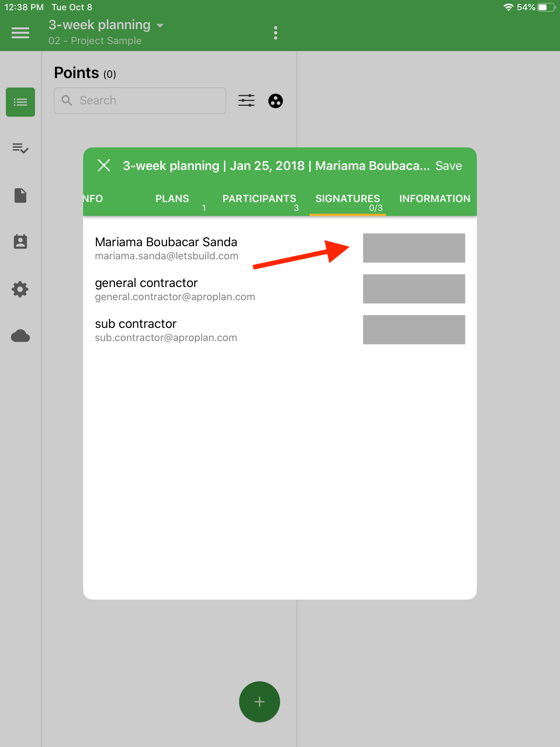Open the documents sidebar icon
Viewport: 560px width, 747px height.
coord(20,196)
